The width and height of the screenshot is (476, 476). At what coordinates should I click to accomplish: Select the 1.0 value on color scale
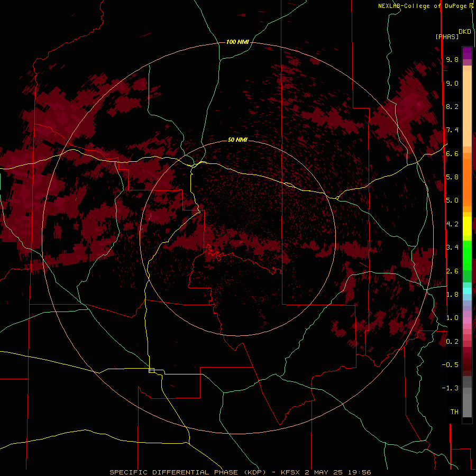coord(452,318)
